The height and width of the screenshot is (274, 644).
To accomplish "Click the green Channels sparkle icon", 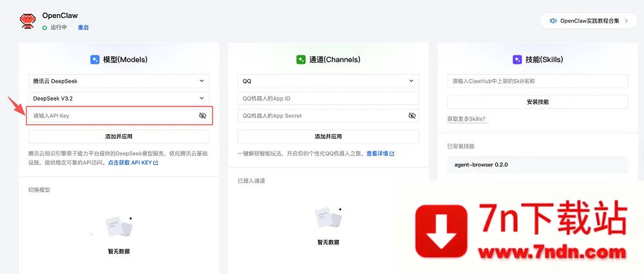I will (x=301, y=60).
